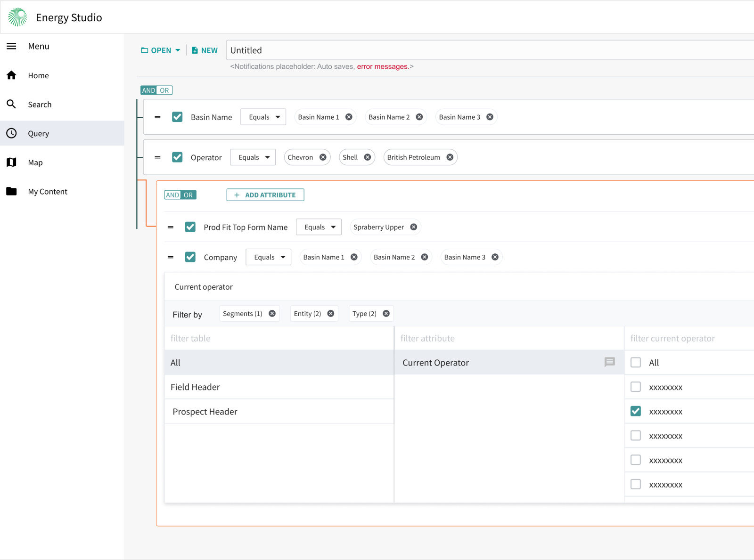This screenshot has height=560, width=754.
Task: Click the comment icon on Current Operator
Action: tap(610, 362)
